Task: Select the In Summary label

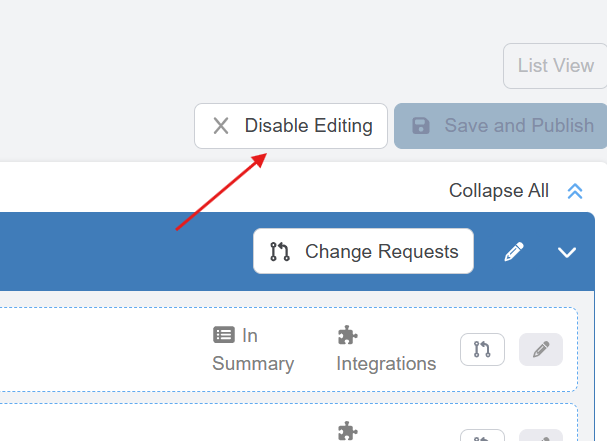Action: tap(253, 349)
